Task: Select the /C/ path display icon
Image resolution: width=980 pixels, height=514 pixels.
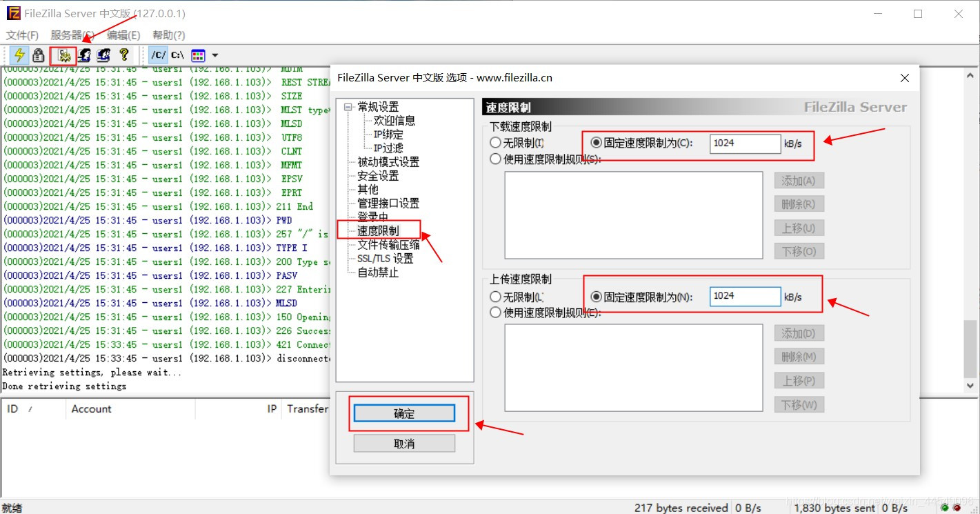Action: (159, 55)
